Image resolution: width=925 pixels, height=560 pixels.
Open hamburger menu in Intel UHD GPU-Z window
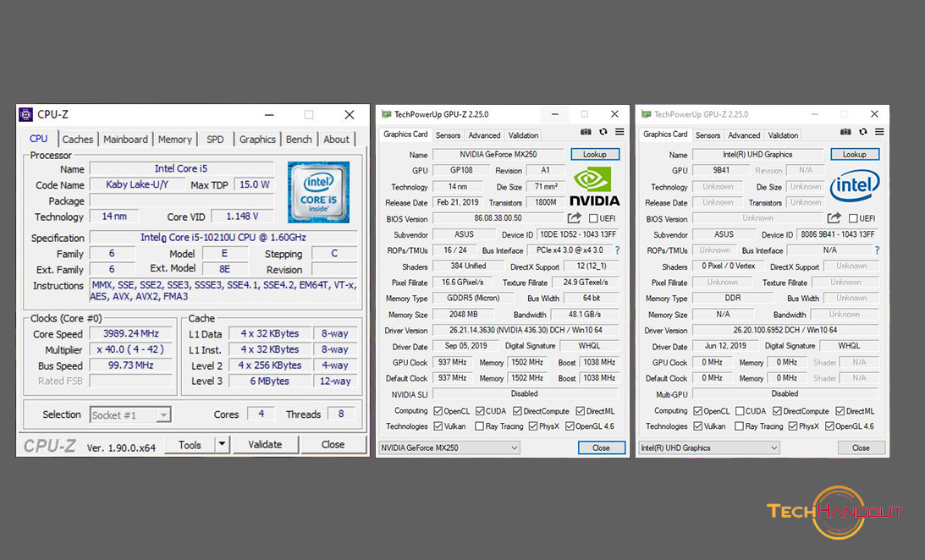(x=879, y=132)
